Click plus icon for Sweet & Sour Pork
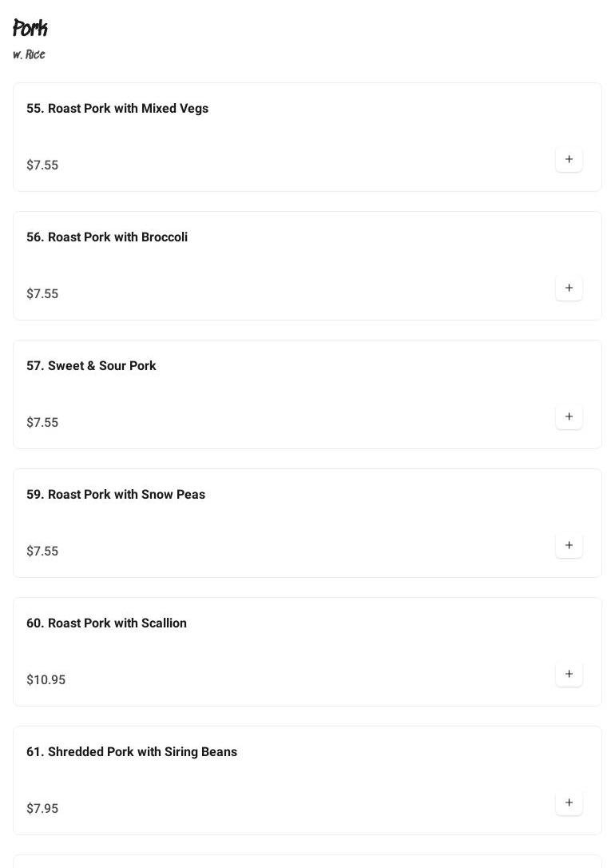Image resolution: width=615 pixels, height=868 pixels. [569, 416]
